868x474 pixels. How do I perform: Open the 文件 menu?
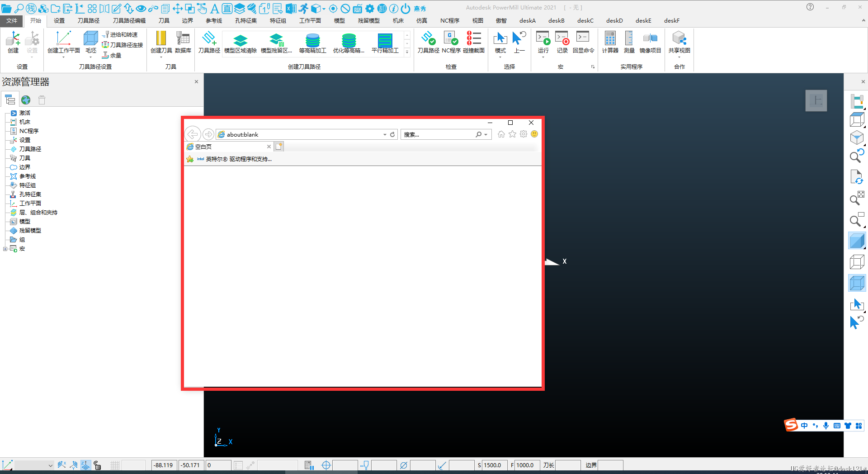click(12, 20)
